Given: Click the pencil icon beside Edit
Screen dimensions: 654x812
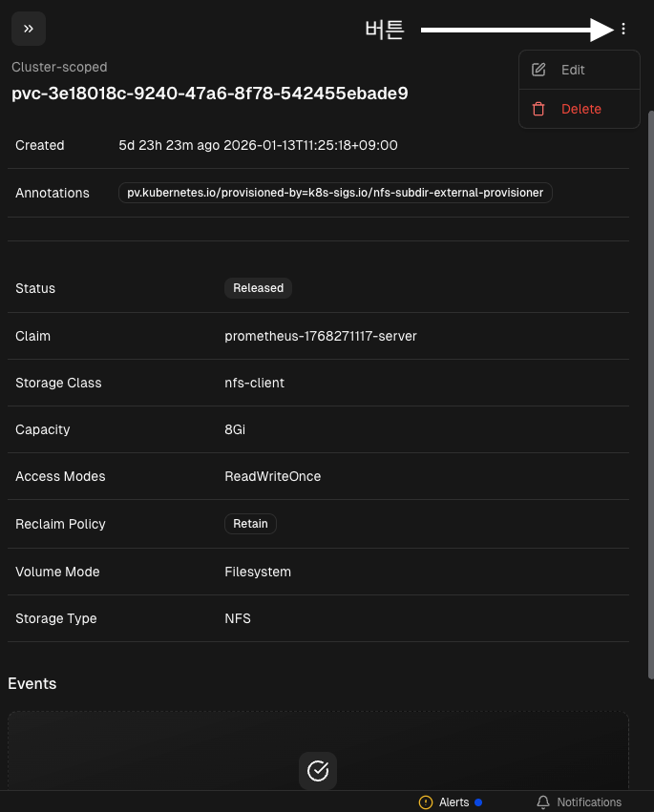Looking at the screenshot, I should [x=538, y=70].
